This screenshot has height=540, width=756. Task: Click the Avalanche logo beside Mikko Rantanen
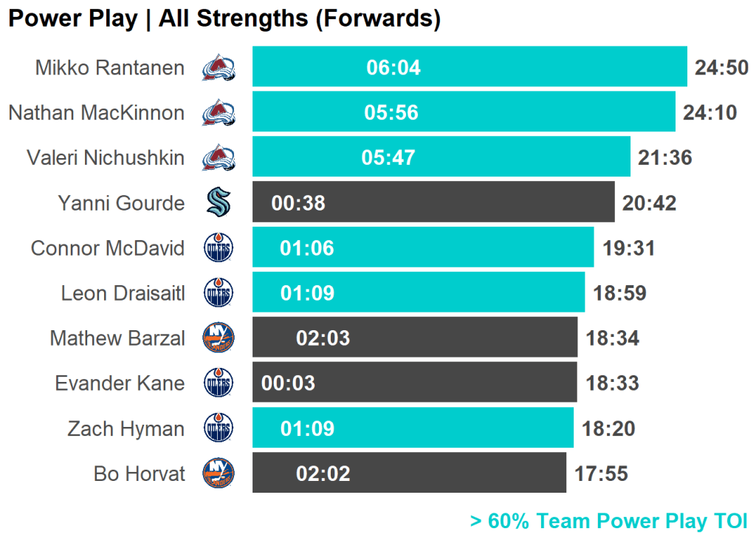coord(219,68)
